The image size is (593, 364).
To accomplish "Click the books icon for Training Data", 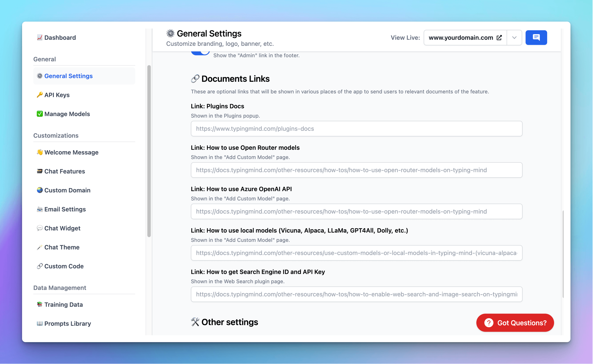I will tap(40, 304).
